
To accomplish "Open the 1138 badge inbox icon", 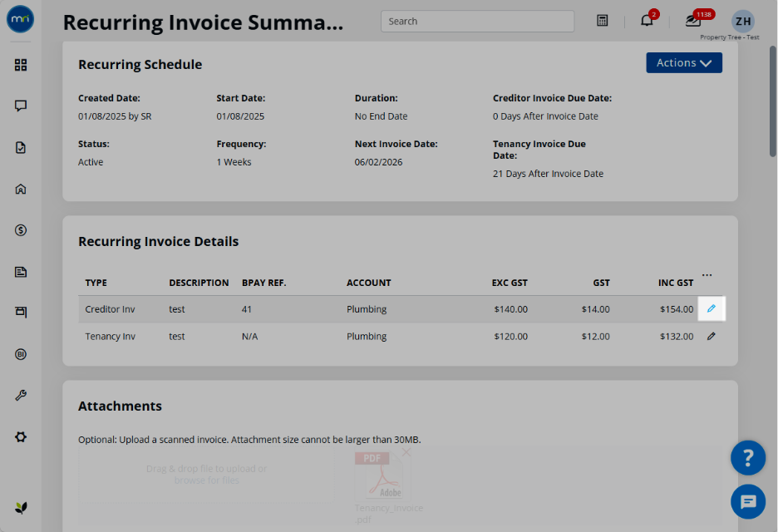I will click(x=695, y=20).
